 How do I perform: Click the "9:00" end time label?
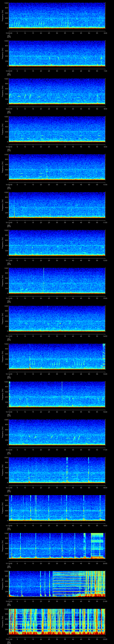pos(105,147)
